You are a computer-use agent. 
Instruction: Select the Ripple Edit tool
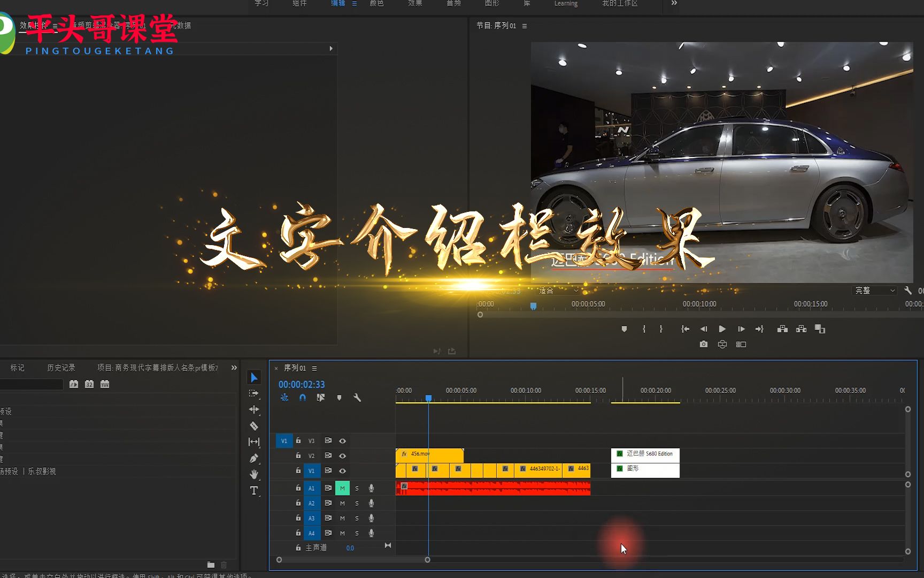[254, 409]
